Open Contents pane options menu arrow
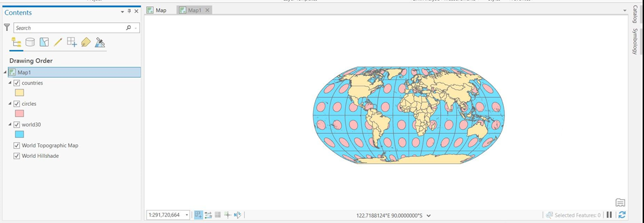644x223 pixels. (x=123, y=12)
